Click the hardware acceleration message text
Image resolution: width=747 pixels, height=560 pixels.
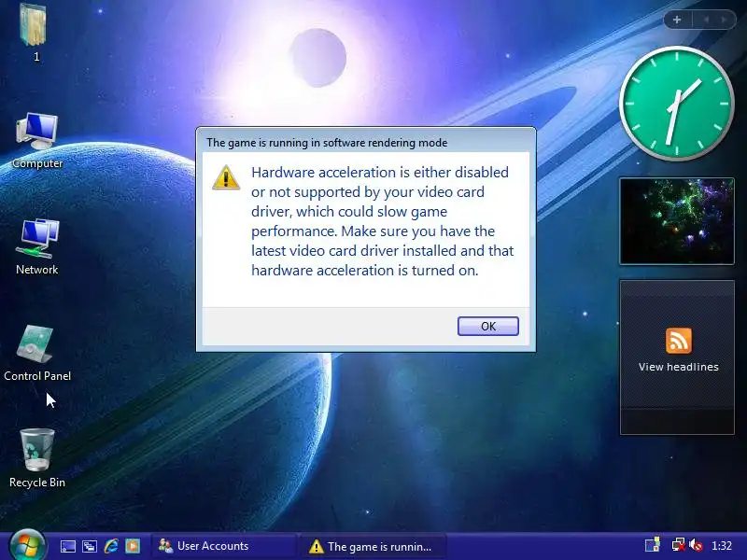(383, 221)
